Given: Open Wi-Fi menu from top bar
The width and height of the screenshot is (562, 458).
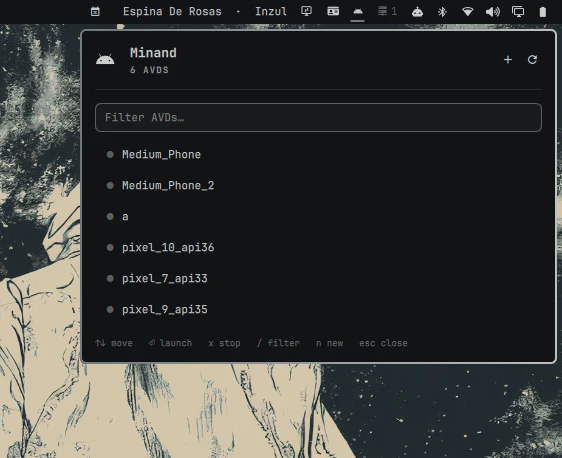Looking at the screenshot, I should pos(467,12).
